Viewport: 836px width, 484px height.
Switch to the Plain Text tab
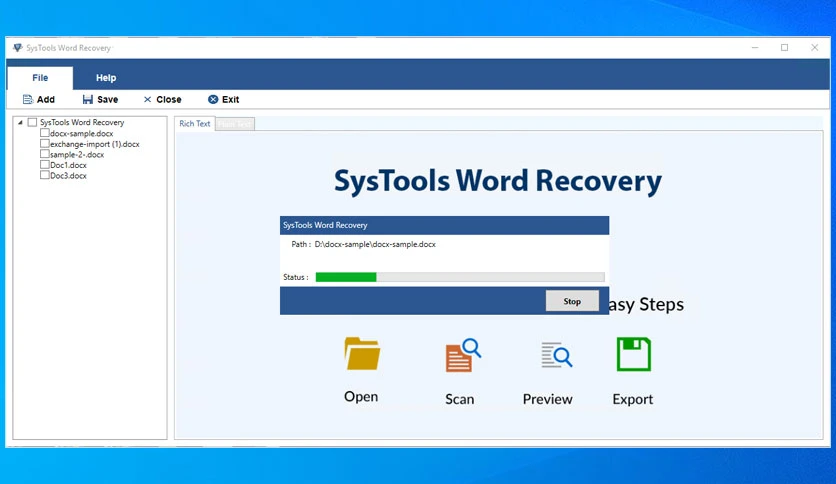pos(235,124)
